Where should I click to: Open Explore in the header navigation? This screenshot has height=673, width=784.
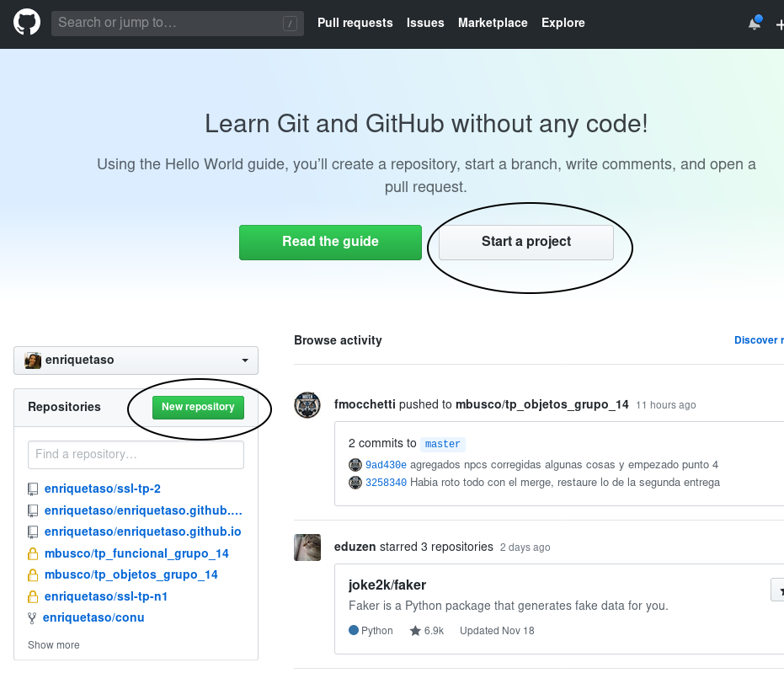point(563,23)
